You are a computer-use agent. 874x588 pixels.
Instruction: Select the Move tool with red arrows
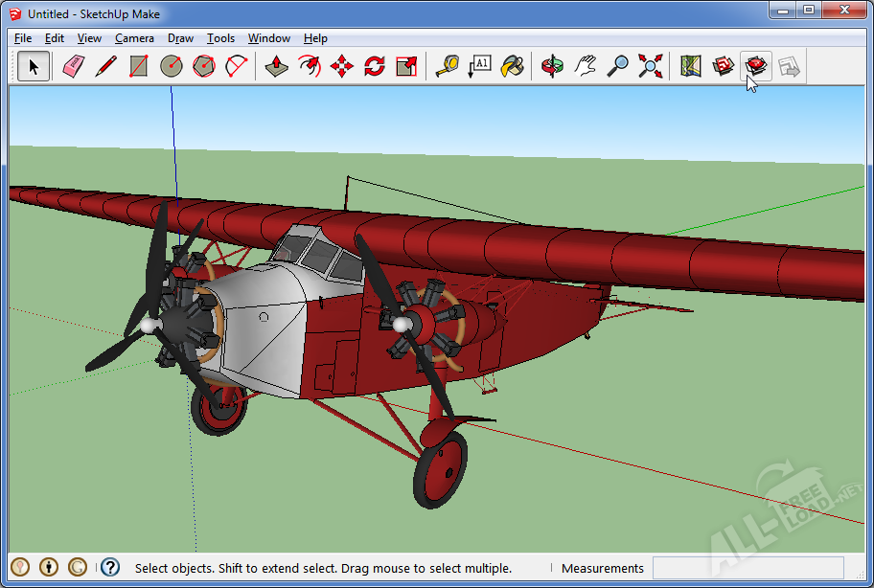342,66
